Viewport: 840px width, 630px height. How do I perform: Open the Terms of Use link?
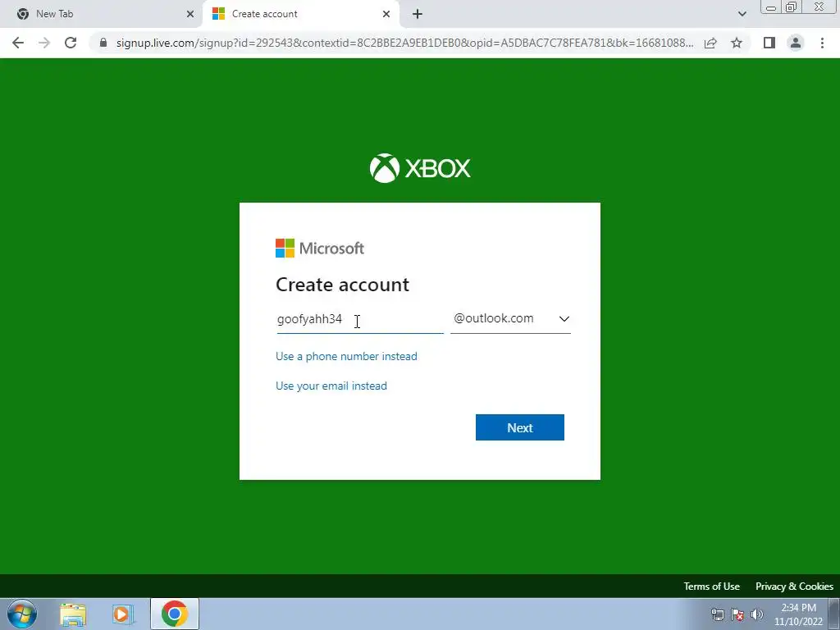point(711,586)
